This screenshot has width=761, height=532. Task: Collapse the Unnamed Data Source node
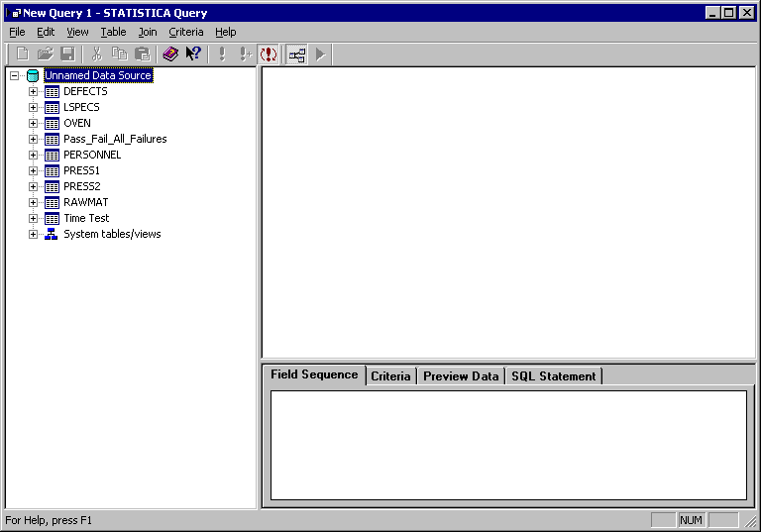14,75
